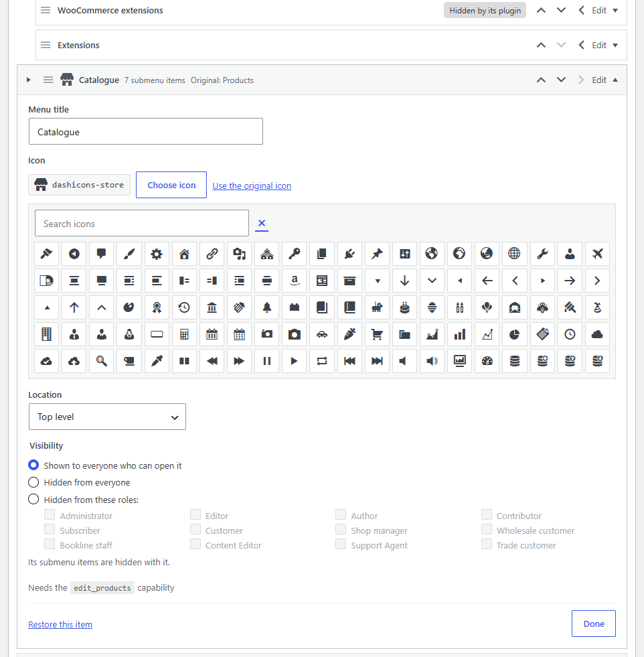Collapse the Catalogue Edit panel
This screenshot has width=644, height=657.
[605, 80]
